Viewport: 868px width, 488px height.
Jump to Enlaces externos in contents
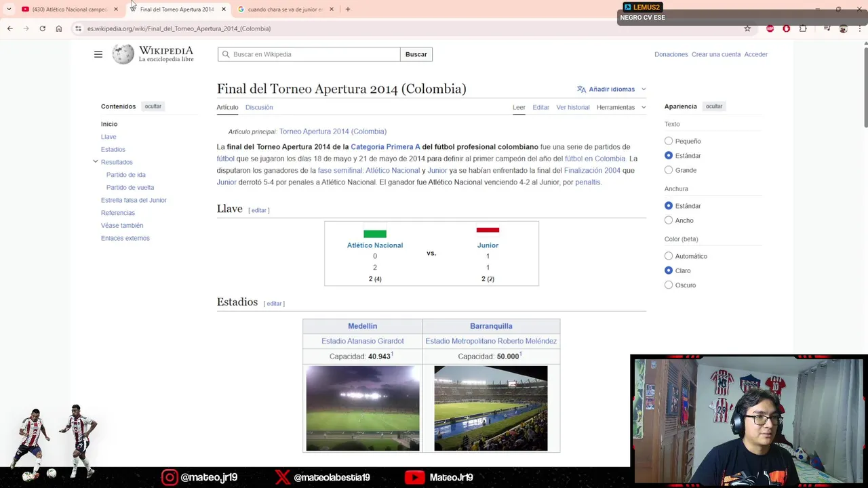pyautogui.click(x=125, y=238)
